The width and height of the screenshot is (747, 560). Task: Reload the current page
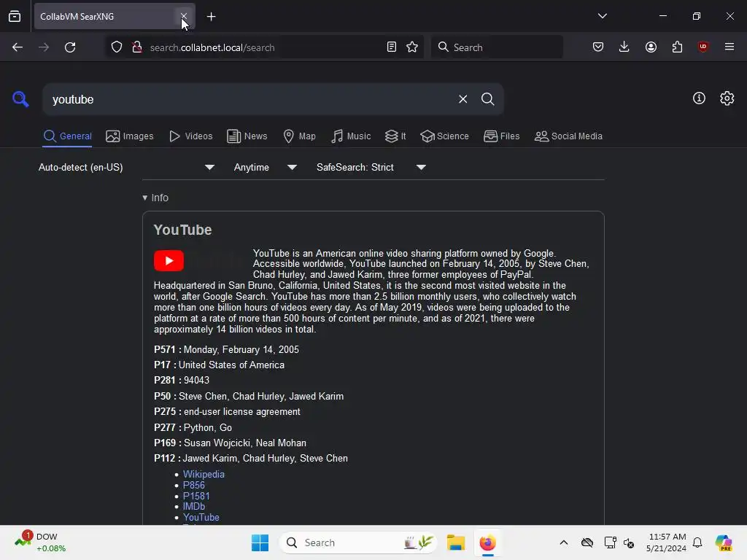(x=70, y=47)
